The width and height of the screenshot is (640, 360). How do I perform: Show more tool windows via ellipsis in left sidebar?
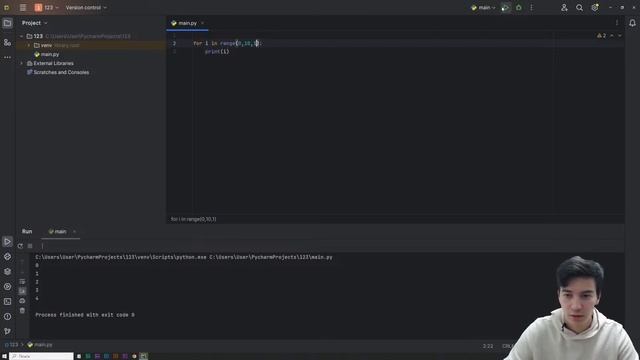click(x=7, y=57)
